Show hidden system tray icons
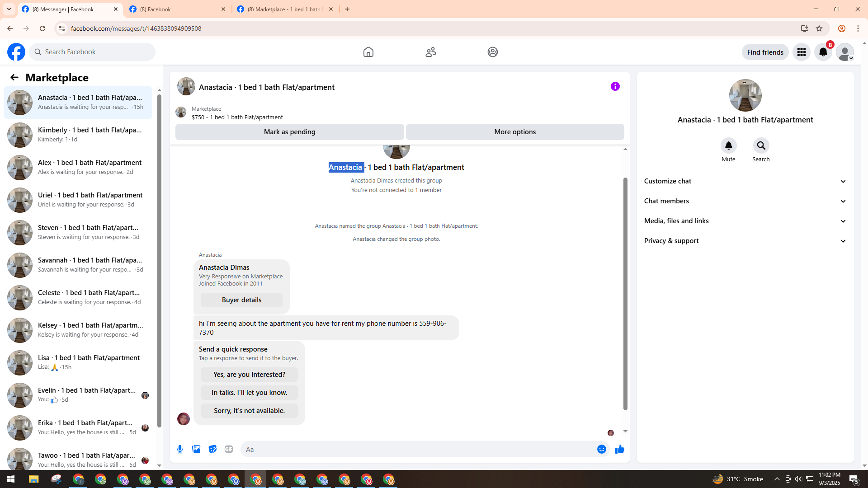This screenshot has width=868, height=488. pyautogui.click(x=777, y=479)
